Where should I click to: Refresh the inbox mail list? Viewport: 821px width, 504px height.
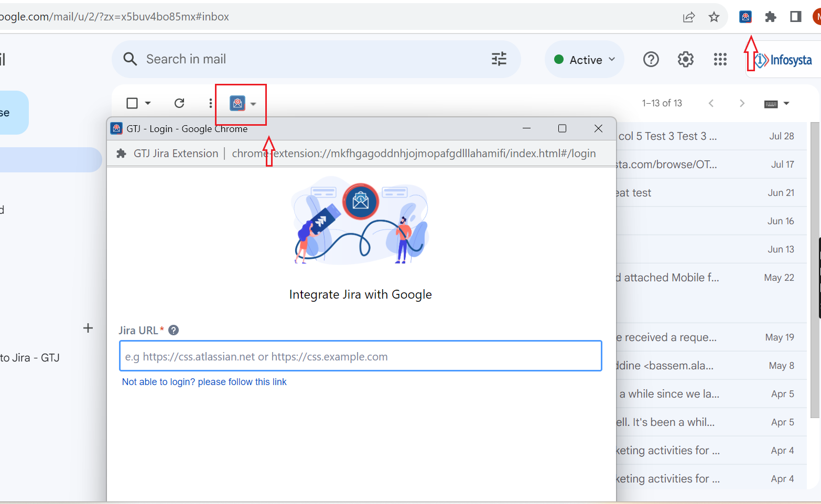(179, 103)
